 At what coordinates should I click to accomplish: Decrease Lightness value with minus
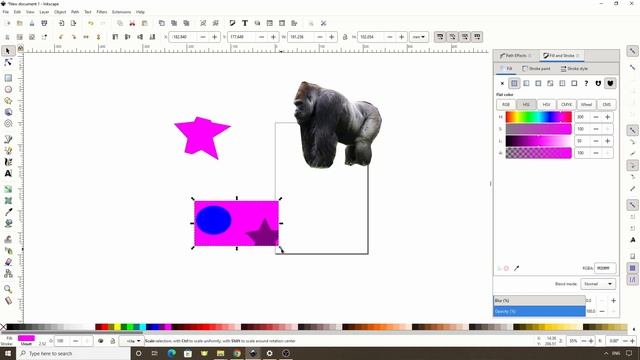(596, 141)
